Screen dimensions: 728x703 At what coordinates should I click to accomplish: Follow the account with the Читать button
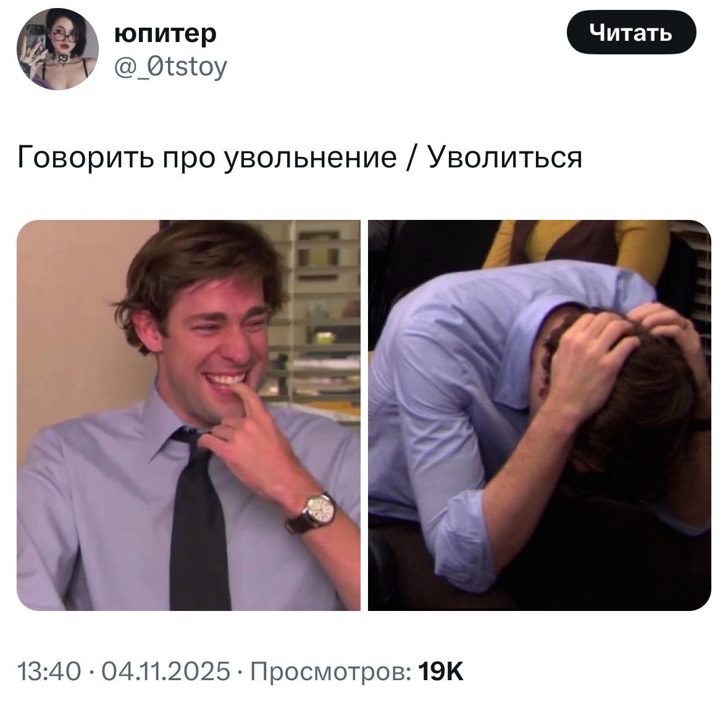(x=631, y=33)
